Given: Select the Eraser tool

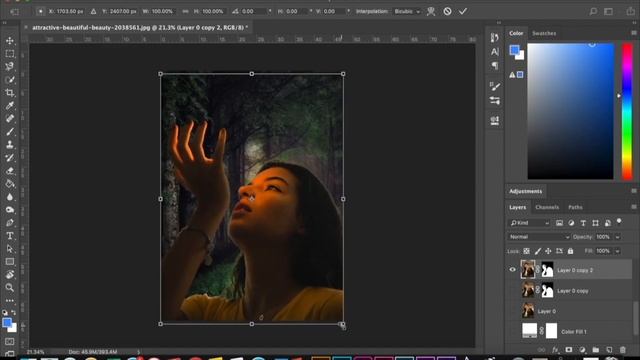Looking at the screenshot, I should [10, 171].
